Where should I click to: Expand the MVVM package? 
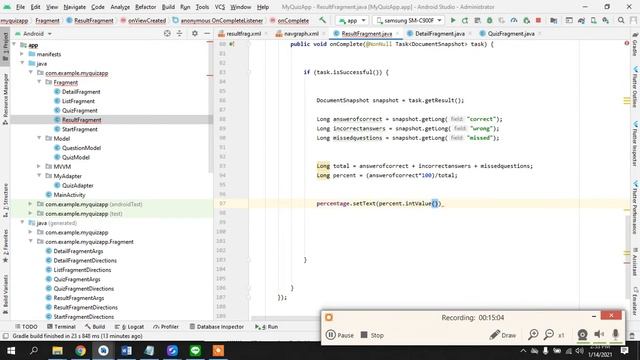pyautogui.click(x=39, y=167)
